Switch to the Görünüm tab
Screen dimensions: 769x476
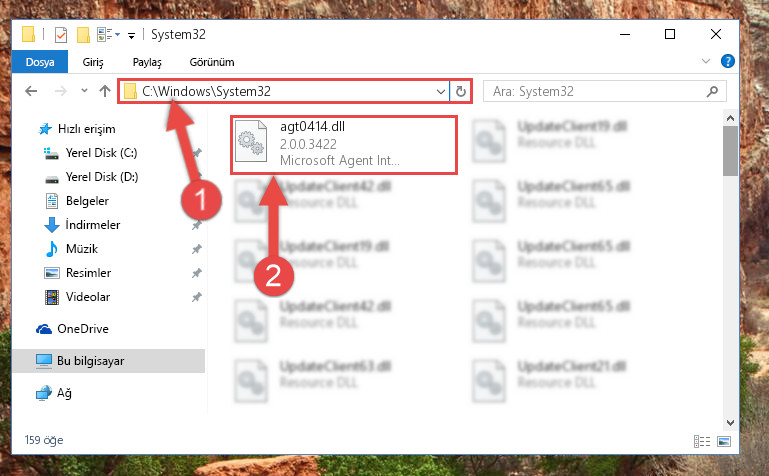tap(212, 62)
